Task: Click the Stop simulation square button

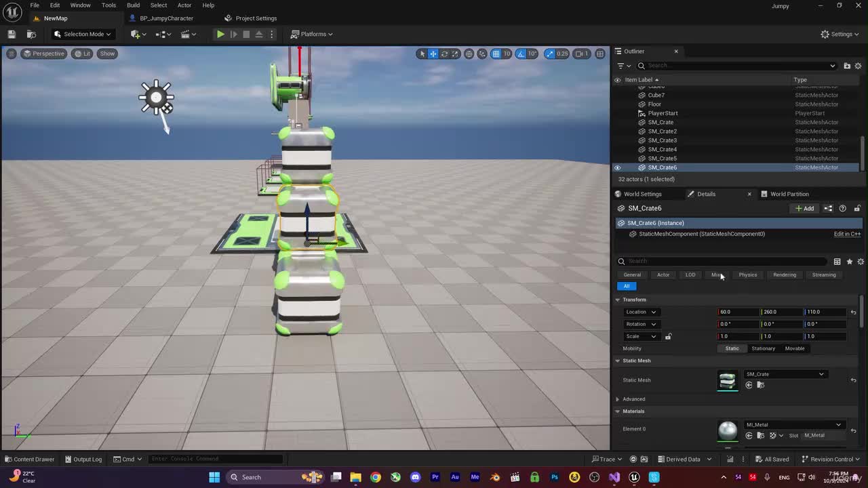Action: 246,34
